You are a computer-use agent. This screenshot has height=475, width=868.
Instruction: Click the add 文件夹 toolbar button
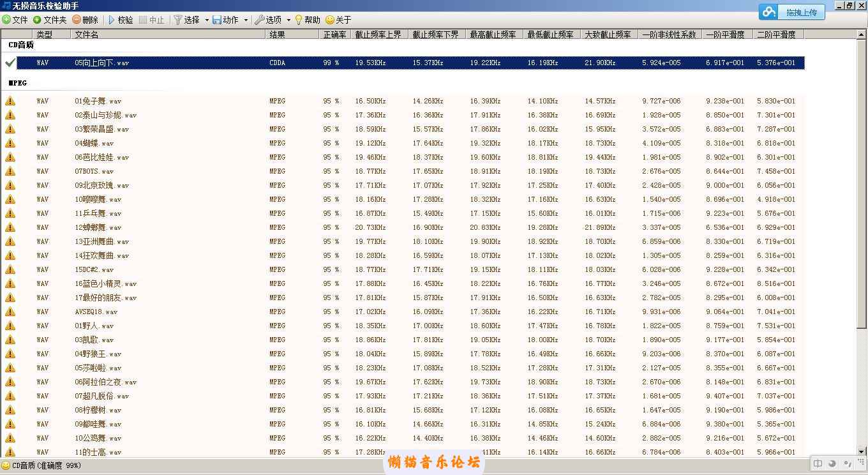[x=50, y=20]
